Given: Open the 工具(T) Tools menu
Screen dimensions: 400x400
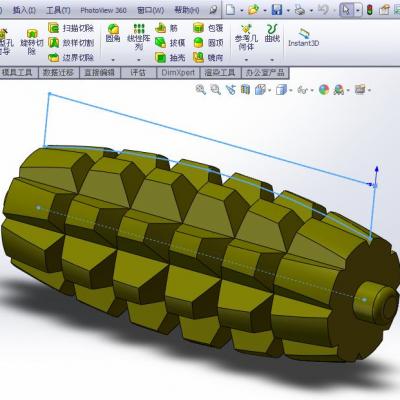Looking at the screenshot, I should (x=58, y=10).
